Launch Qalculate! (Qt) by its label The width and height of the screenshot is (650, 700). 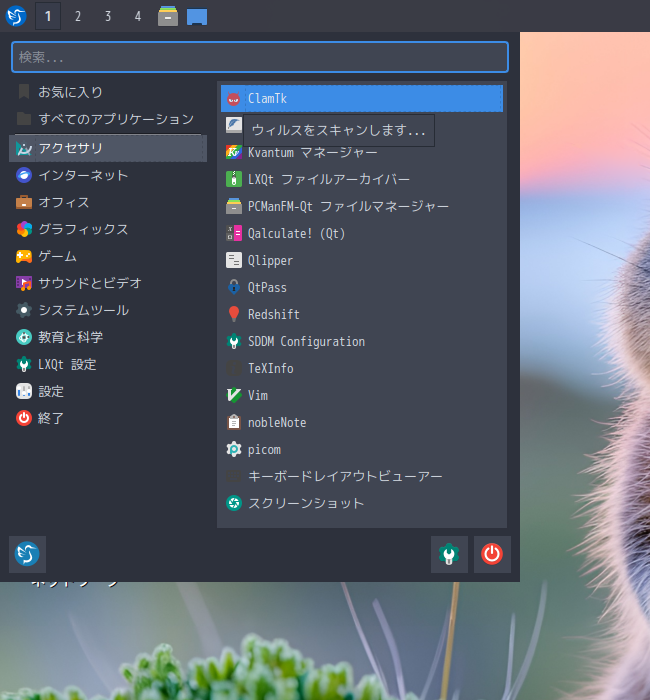[x=296, y=233]
